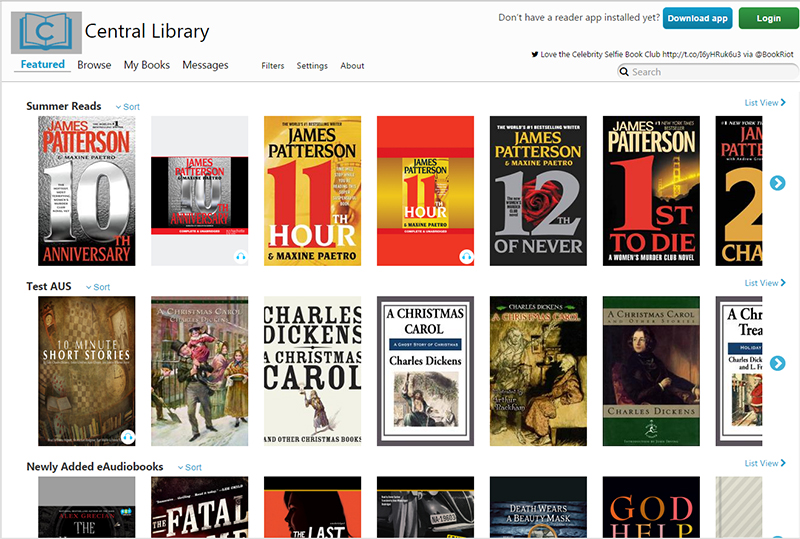Advance the Test AUS carousel arrow
Screen dimensions: 800x539
tap(777, 363)
